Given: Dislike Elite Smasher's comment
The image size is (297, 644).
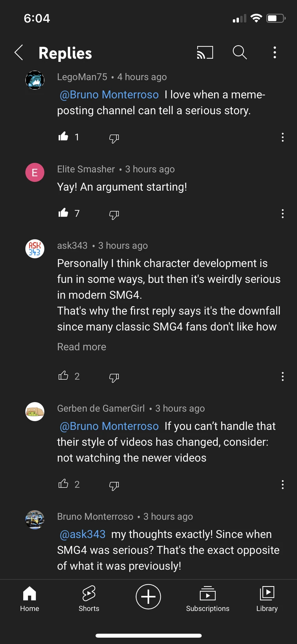Looking at the screenshot, I should pyautogui.click(x=114, y=215).
